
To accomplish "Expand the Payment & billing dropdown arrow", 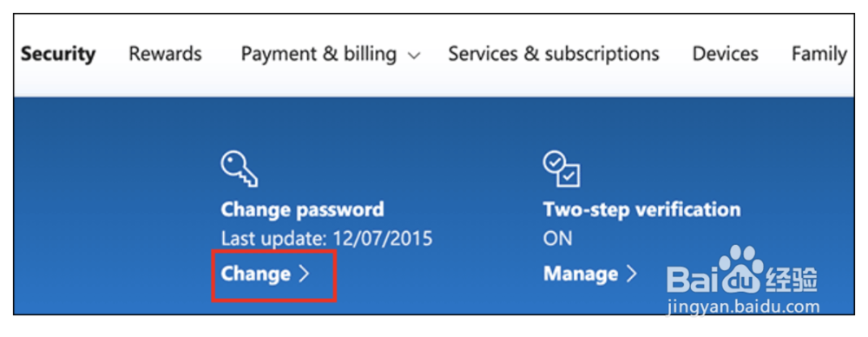I will tap(414, 56).
